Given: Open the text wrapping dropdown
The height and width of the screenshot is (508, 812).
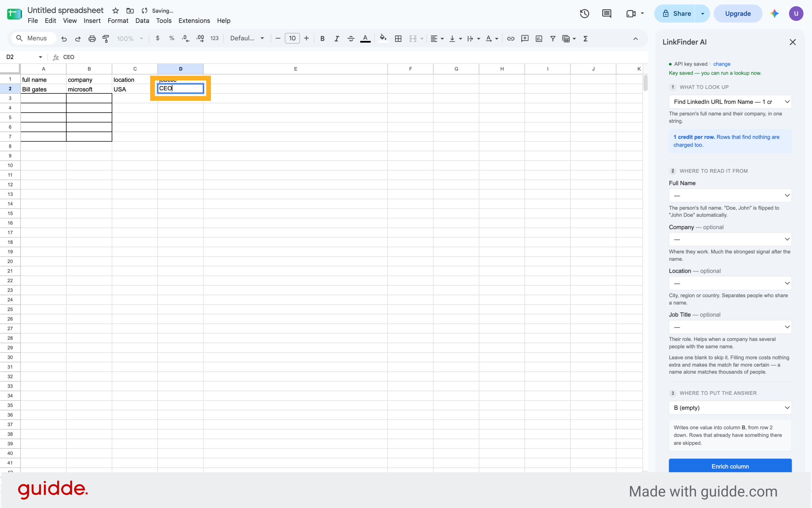Looking at the screenshot, I should pyautogui.click(x=473, y=39).
